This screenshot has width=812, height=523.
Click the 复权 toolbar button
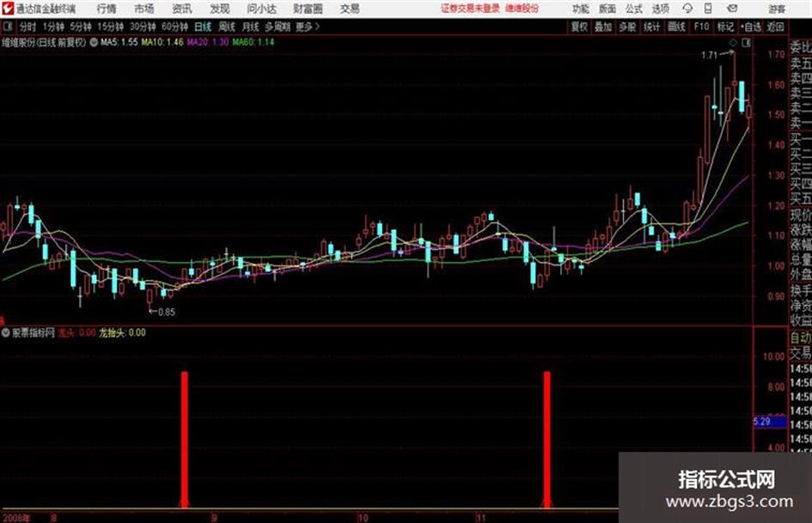pyautogui.click(x=579, y=27)
